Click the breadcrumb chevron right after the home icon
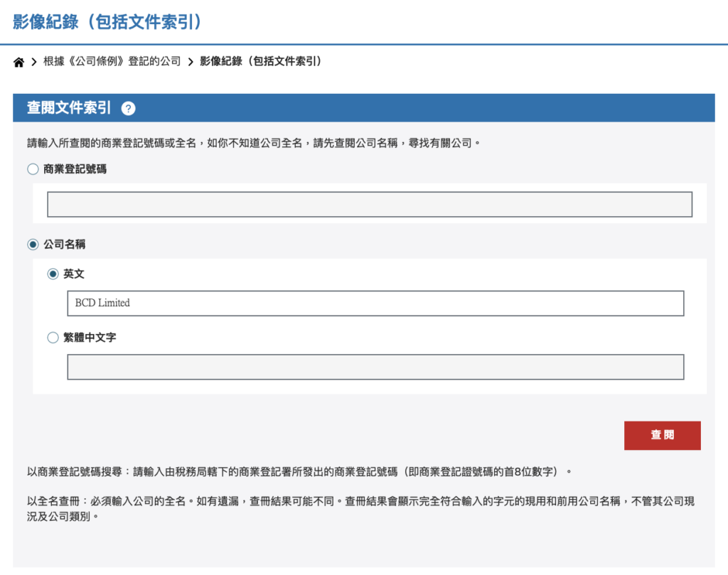 [x=34, y=63]
